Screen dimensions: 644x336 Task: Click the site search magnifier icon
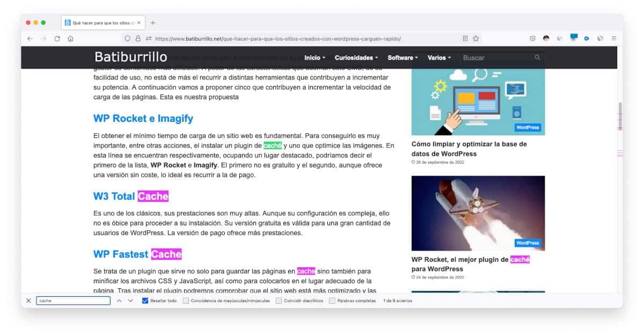coord(537,57)
